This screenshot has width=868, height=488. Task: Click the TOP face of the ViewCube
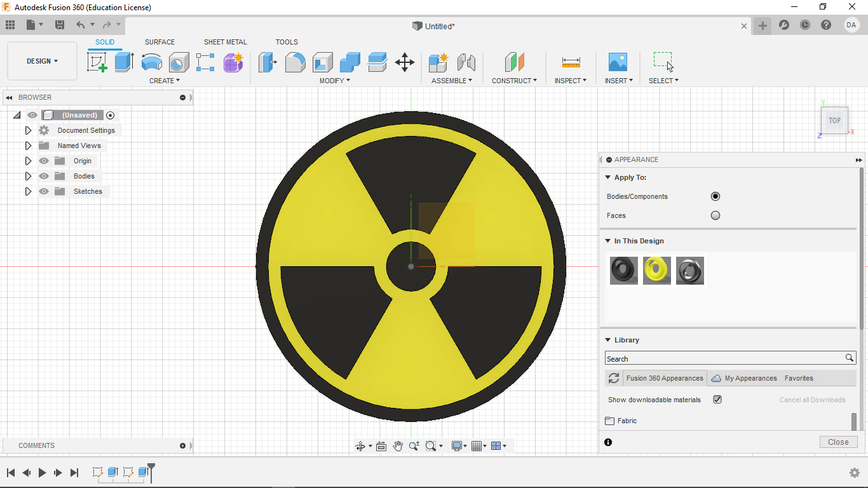tap(834, 120)
